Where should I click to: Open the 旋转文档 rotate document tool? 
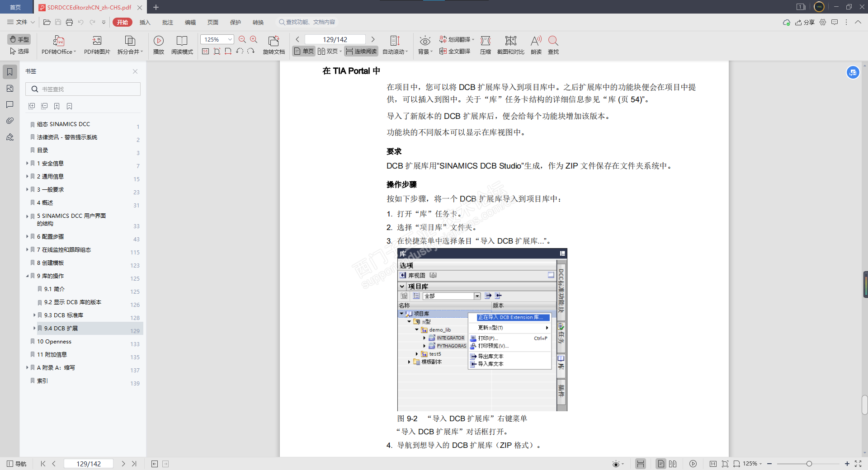click(x=274, y=41)
